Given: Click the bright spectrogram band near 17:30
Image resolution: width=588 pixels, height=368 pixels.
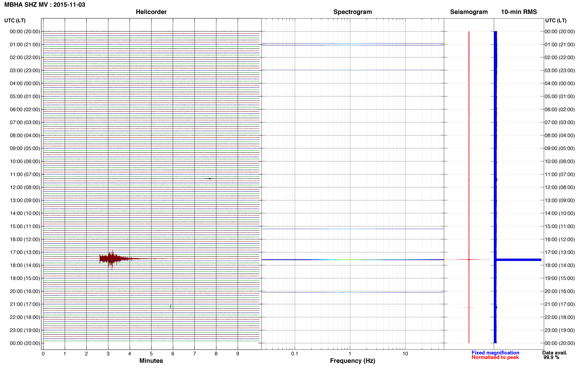Looking at the screenshot, I should (x=353, y=260).
